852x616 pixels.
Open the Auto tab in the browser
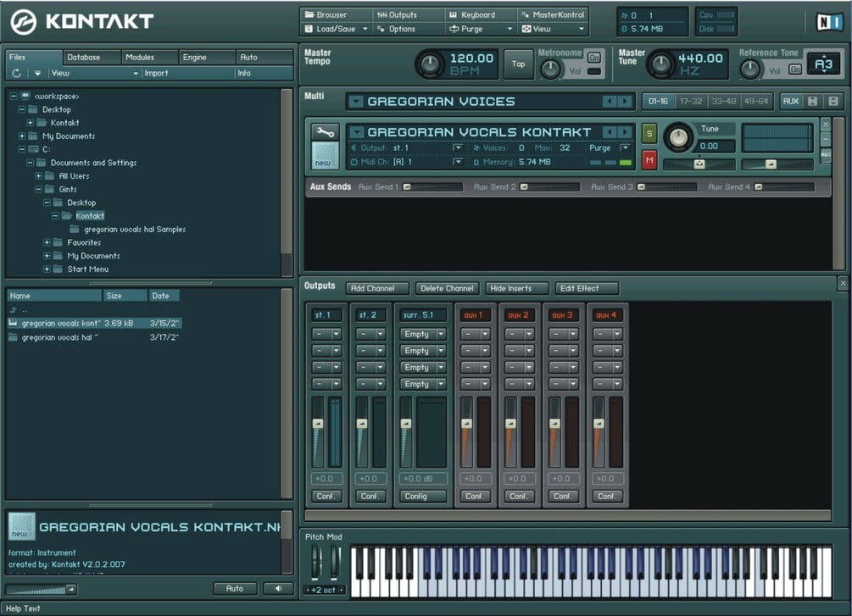[264, 57]
